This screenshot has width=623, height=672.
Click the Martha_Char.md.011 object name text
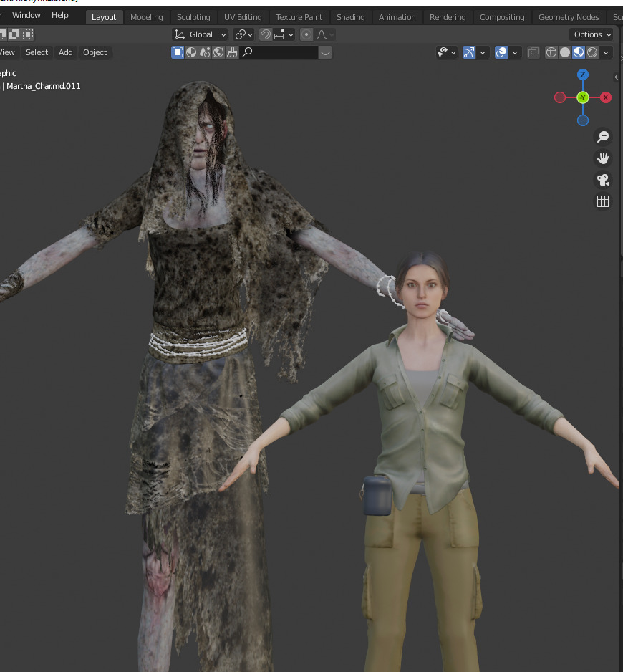tap(43, 86)
